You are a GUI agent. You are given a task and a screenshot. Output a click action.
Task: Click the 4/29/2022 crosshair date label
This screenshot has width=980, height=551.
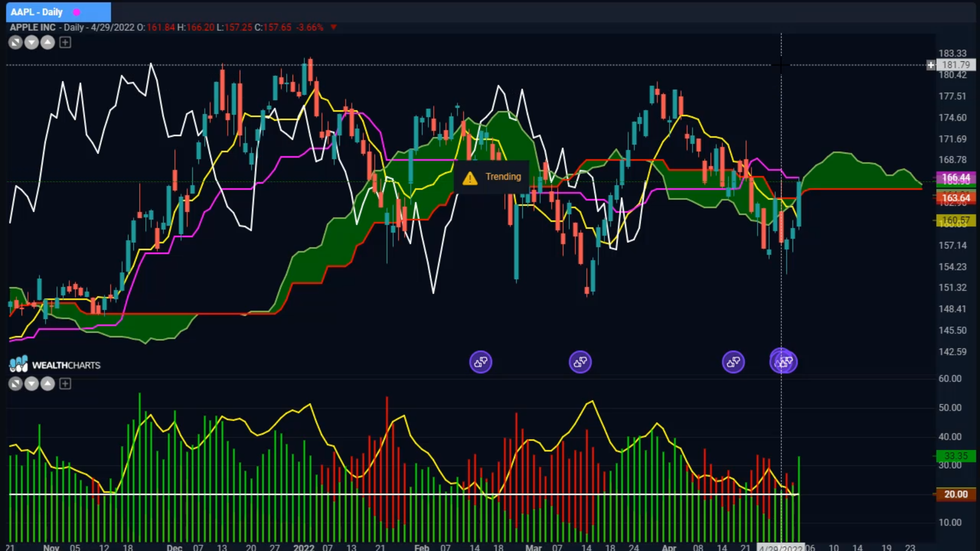coord(780,547)
